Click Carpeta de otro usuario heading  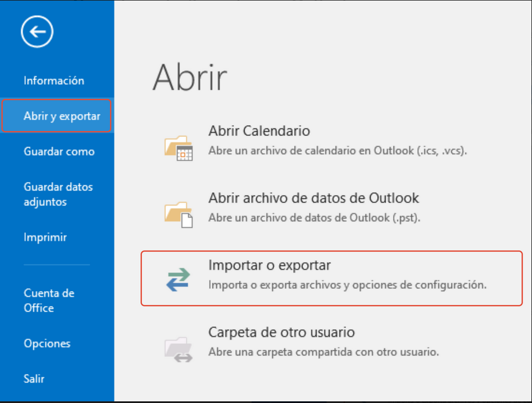[x=282, y=333]
